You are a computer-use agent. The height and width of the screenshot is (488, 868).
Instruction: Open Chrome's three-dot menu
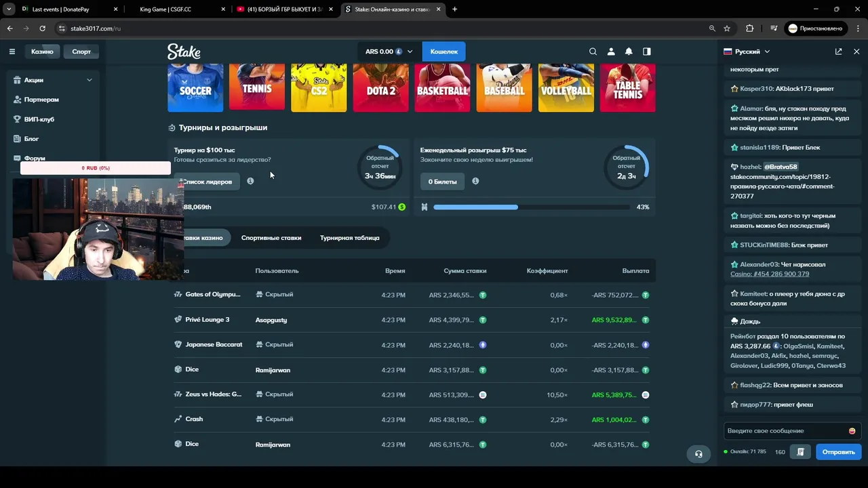tap(857, 28)
